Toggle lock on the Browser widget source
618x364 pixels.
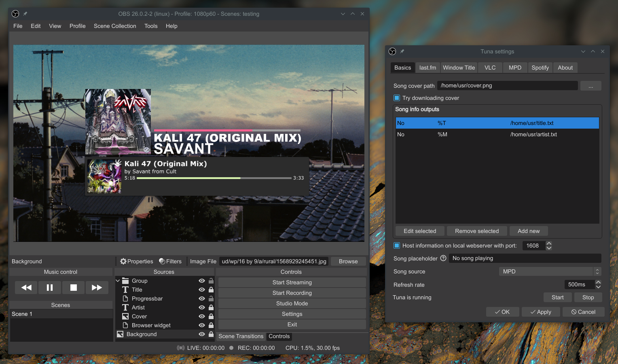click(211, 325)
